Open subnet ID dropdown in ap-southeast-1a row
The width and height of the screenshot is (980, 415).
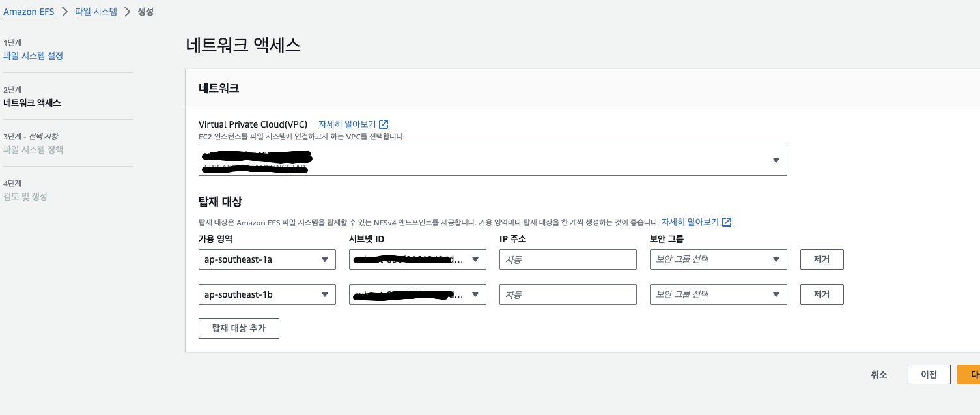click(417, 259)
